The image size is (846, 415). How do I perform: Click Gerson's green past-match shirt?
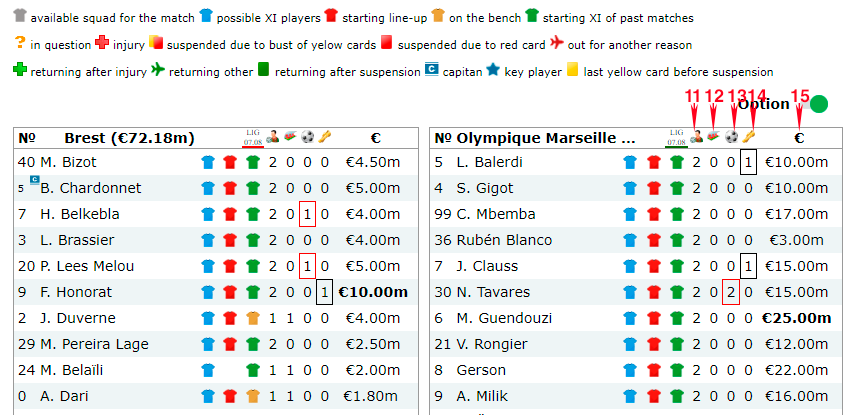675,371
